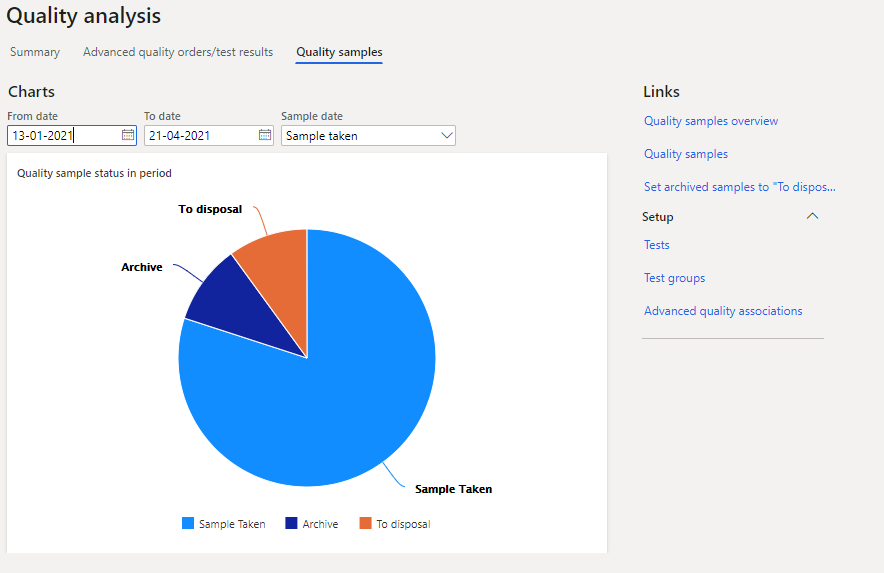Click the Links section heading

661,91
